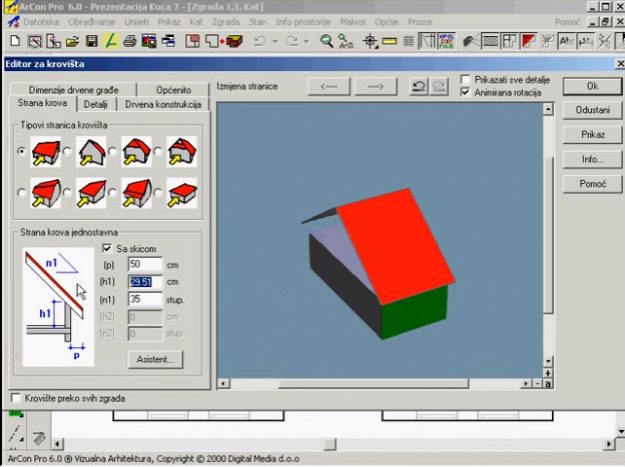This screenshot has height=467, width=625.
Task: Select the magnifier zoom tool in the toolbar
Action: (327, 41)
